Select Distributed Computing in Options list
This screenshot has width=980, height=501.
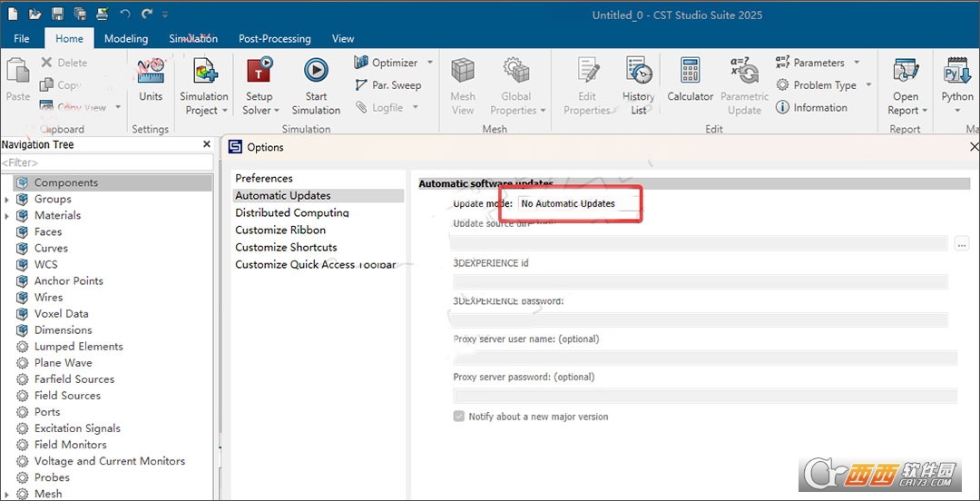click(x=292, y=212)
